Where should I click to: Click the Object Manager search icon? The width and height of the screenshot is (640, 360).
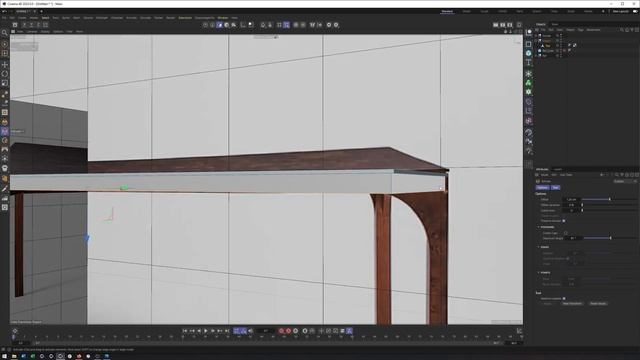click(622, 30)
